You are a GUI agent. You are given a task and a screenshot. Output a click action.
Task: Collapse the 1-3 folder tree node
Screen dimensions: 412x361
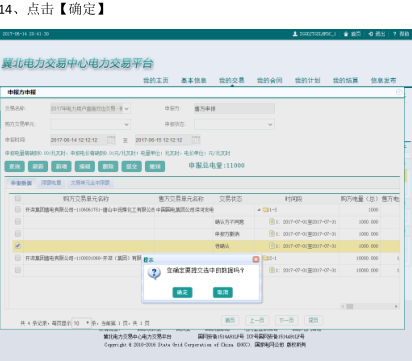pos(259,210)
